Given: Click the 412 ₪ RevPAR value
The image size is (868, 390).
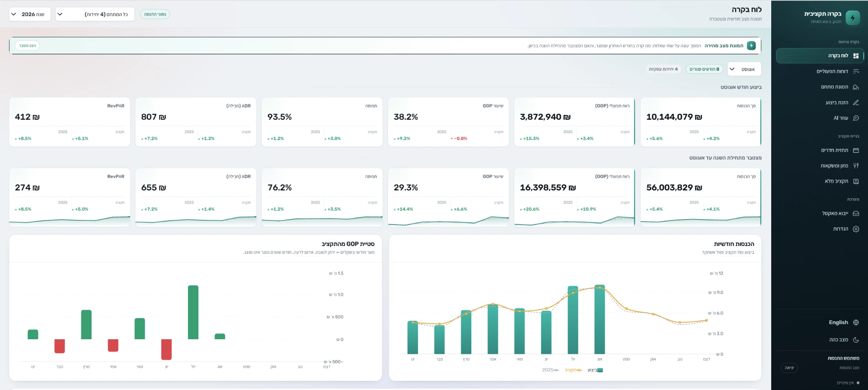Looking at the screenshot, I should click(x=27, y=117).
